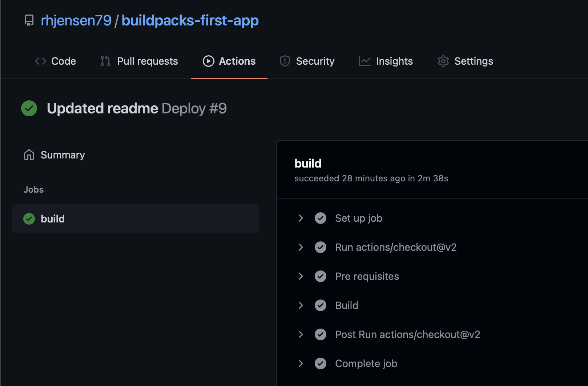Click the Summary home icon
Viewport: 588px width, 386px height.
pyautogui.click(x=29, y=155)
